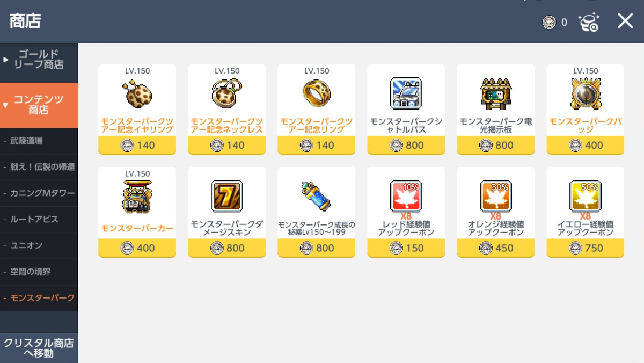Open the coin exchange icon in header
This screenshot has width=644, height=363.
click(x=589, y=22)
